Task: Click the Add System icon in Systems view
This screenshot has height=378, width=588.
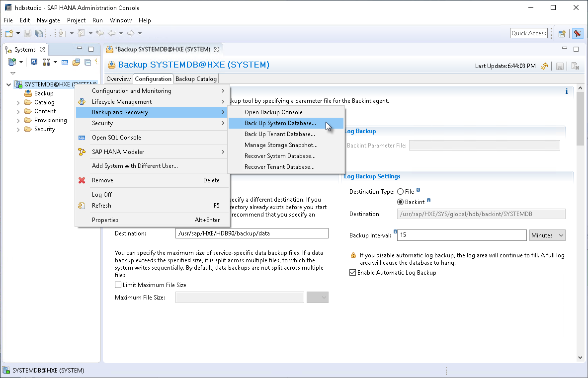Action: tap(10, 62)
